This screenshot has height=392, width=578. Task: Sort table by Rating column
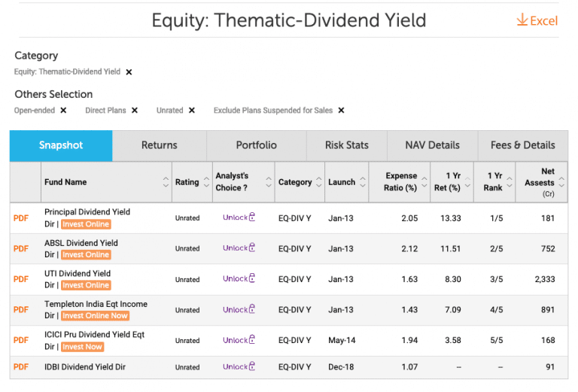206,181
